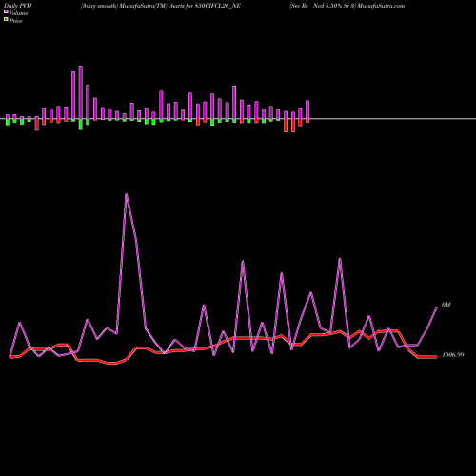This screenshot has width=476, height=476.
Task: Click the right end of the red price line
Action: click(x=436, y=357)
